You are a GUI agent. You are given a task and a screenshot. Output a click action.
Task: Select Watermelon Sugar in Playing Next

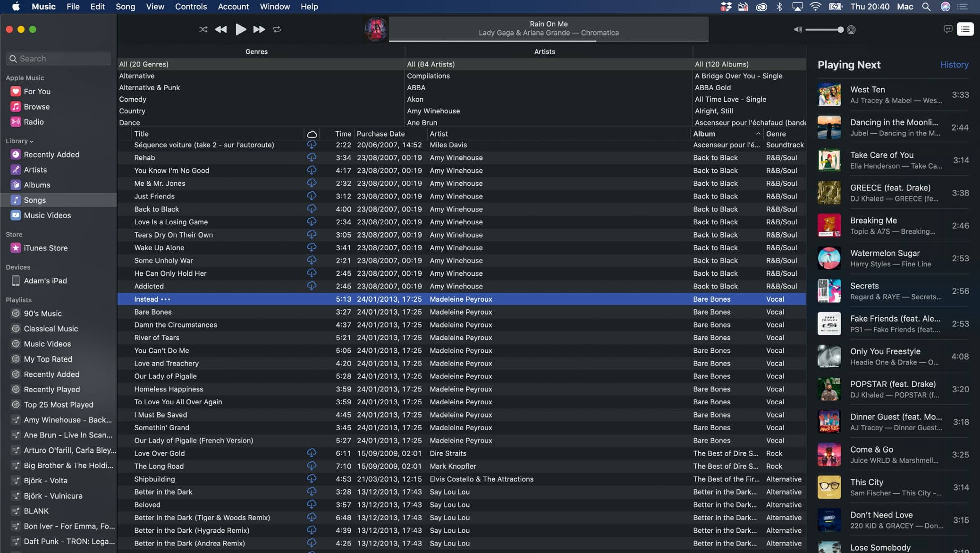click(893, 258)
